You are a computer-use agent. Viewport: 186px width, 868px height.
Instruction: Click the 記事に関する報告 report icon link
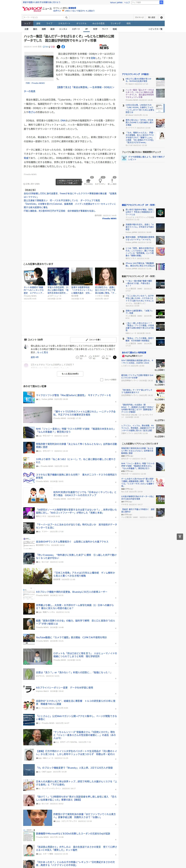click(32, 184)
